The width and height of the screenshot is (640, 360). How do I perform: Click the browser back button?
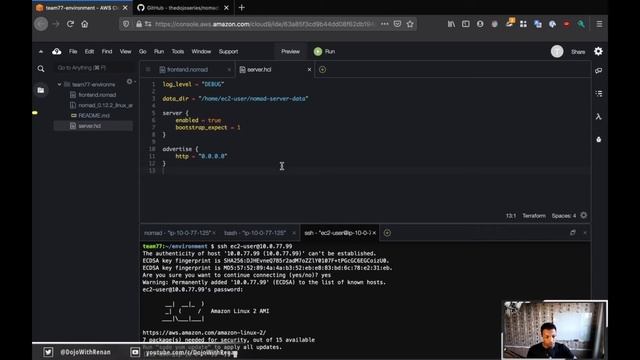coord(41,24)
